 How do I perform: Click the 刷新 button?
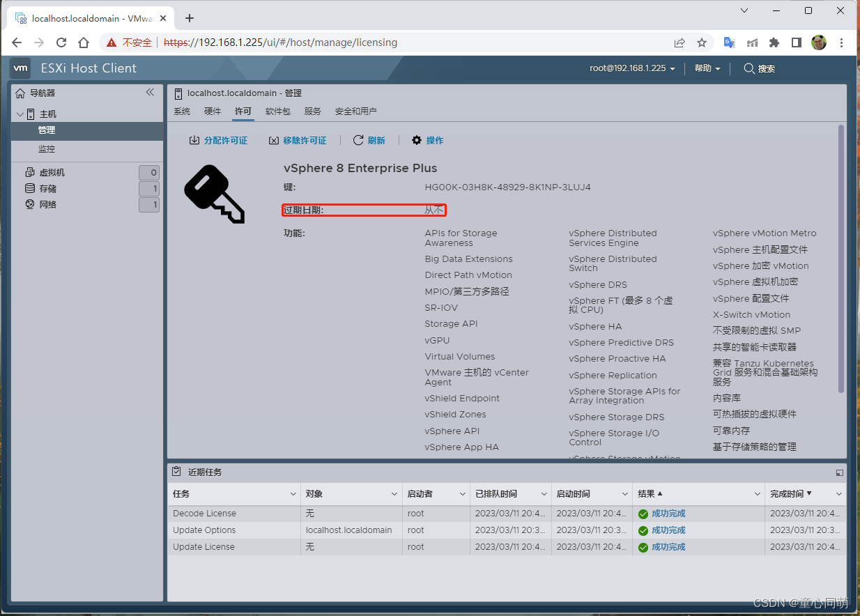coord(369,140)
